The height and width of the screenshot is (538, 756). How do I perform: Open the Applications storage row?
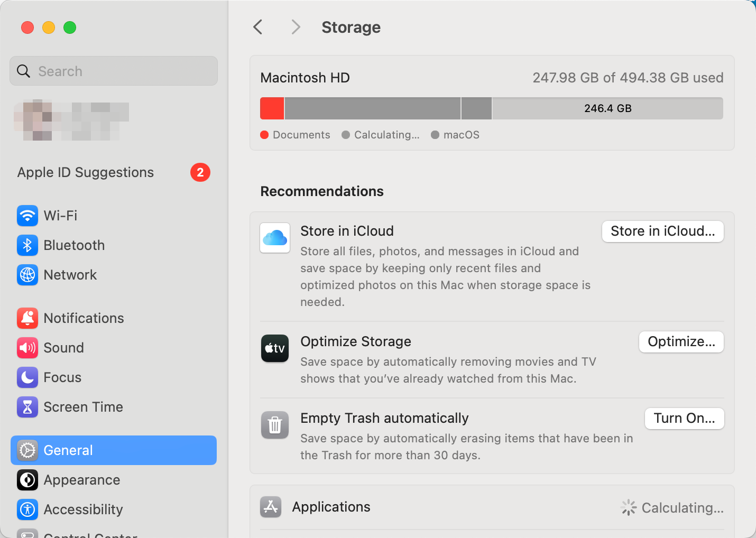coord(492,507)
